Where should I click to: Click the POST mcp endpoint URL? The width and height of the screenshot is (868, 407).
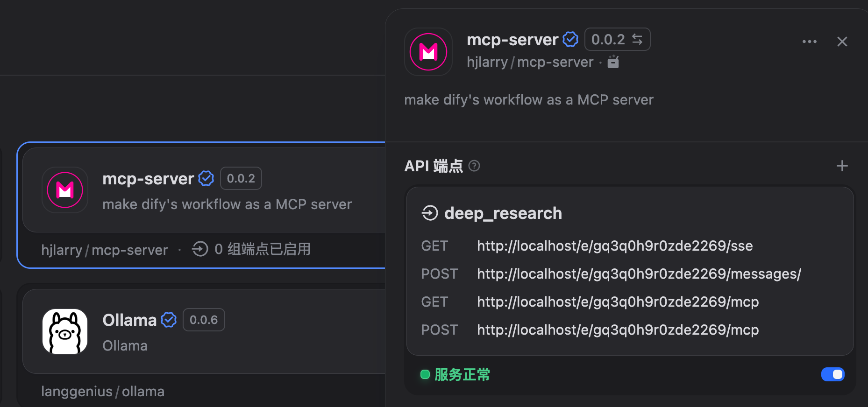(x=618, y=330)
